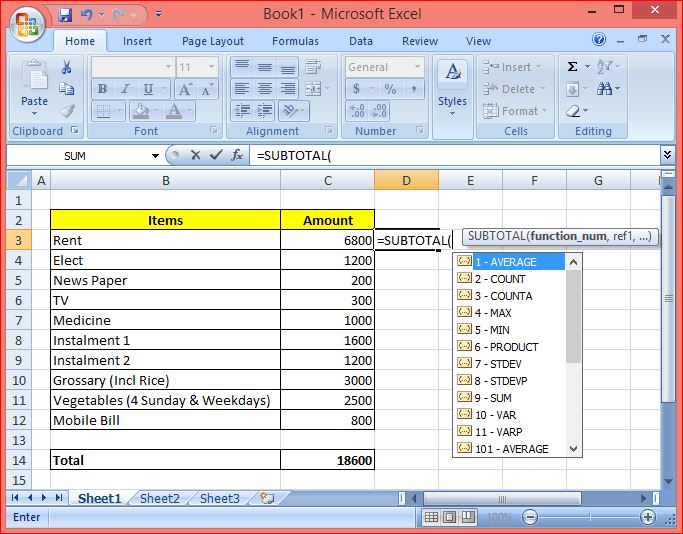Open General number format dropdown
The height and width of the screenshot is (534, 683).
pyautogui.click(x=417, y=67)
